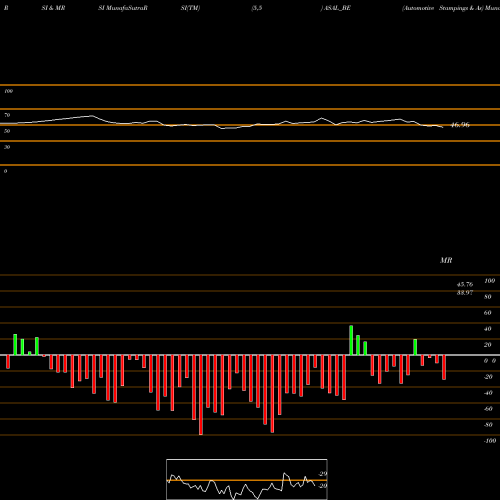Click the (5,5 parameter text in header
The image size is (500, 500).
click(x=257, y=8)
